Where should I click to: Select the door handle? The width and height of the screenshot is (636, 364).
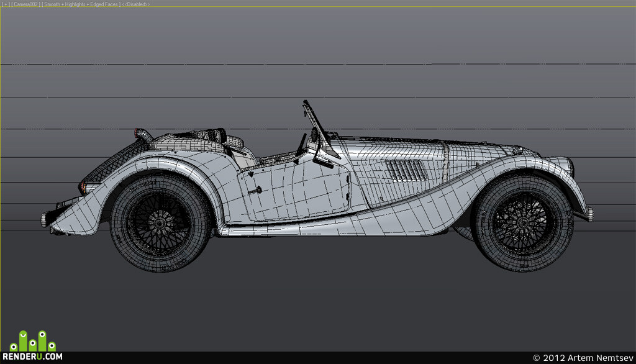[255, 189]
